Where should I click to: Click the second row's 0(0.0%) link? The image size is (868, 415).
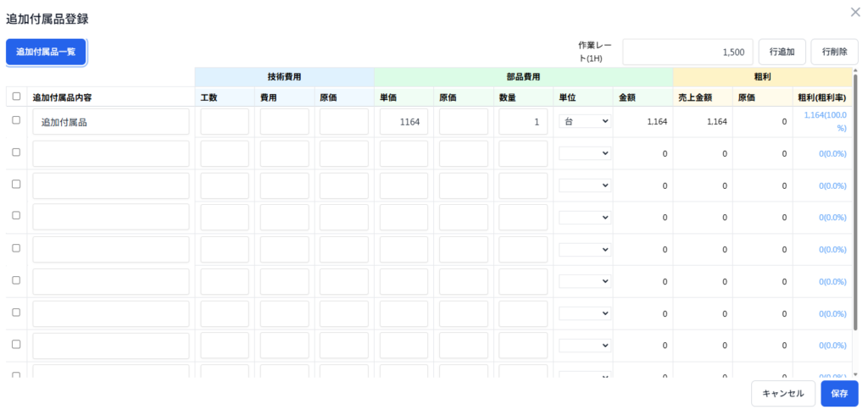tap(832, 153)
